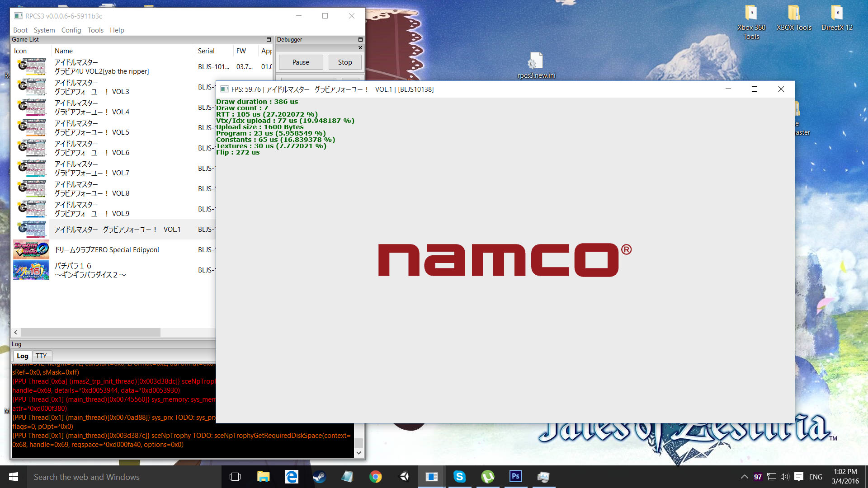Screen dimensions: 868x488
Task: Click the BLJS-101 serial cell
Action: [x=213, y=67]
